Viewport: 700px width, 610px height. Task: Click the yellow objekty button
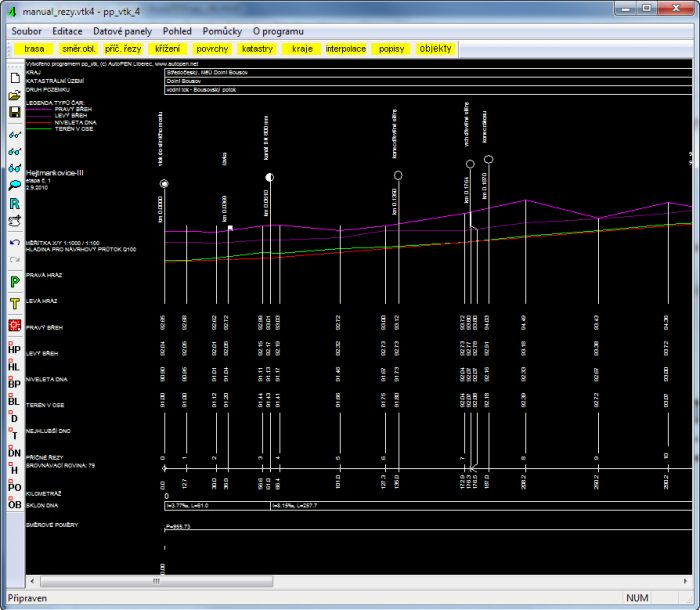(x=436, y=49)
